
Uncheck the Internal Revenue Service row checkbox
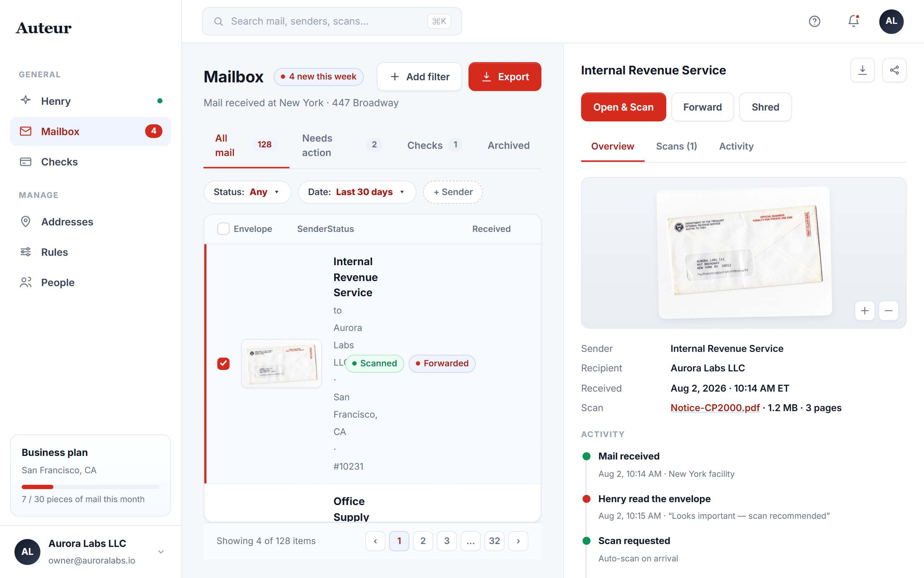click(223, 363)
